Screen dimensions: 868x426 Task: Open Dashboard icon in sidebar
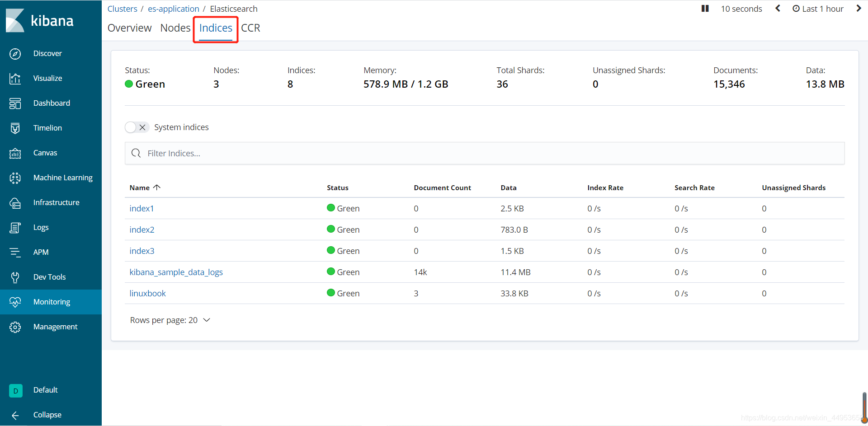pyautogui.click(x=15, y=103)
